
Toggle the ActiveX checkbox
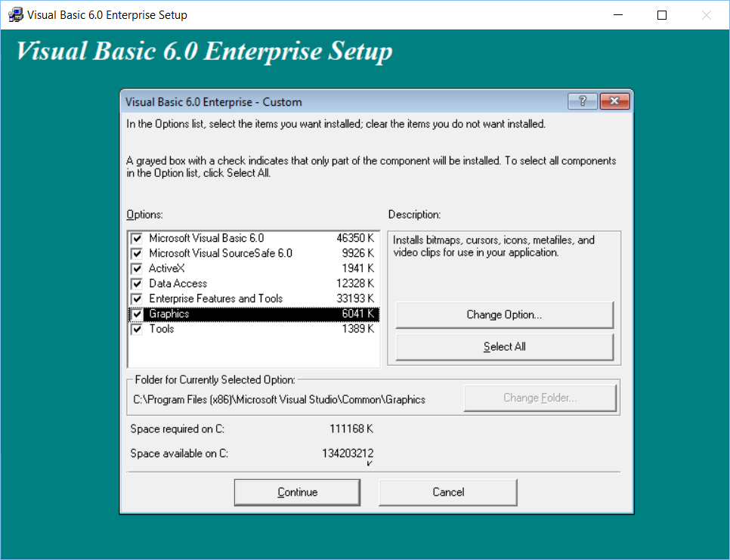pos(137,269)
